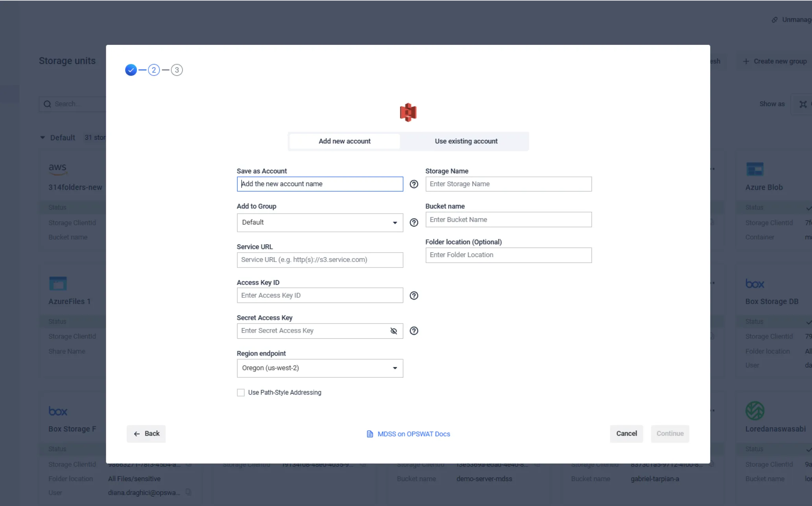The width and height of the screenshot is (812, 506).
Task: Toggle Secret Access Key visibility eye
Action: pos(393,331)
